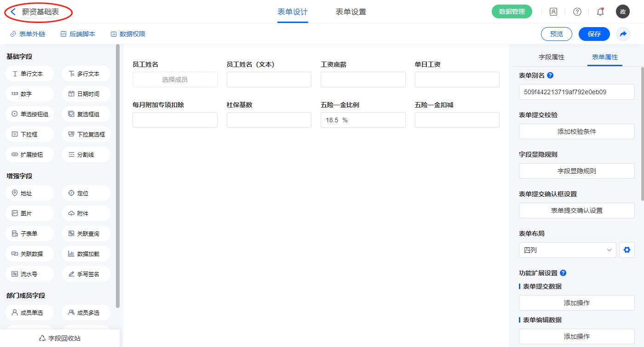
Task: Click the 添加校验条件 button
Action: 576,131
